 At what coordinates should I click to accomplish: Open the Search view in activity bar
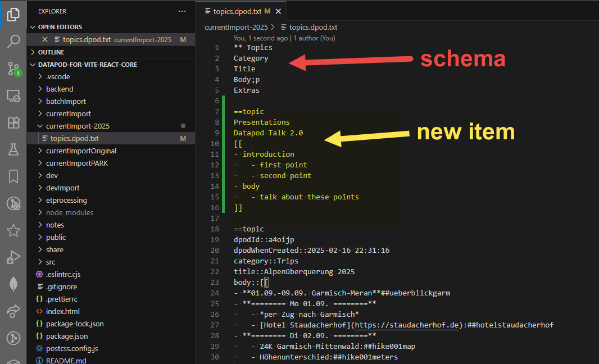click(x=13, y=41)
